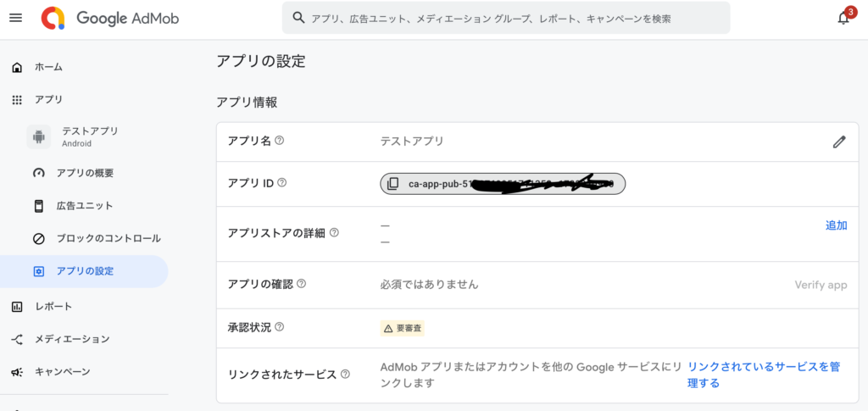Click help icon next to アプリ ID
Image resolution: width=868 pixels, height=411 pixels.
pyautogui.click(x=282, y=183)
